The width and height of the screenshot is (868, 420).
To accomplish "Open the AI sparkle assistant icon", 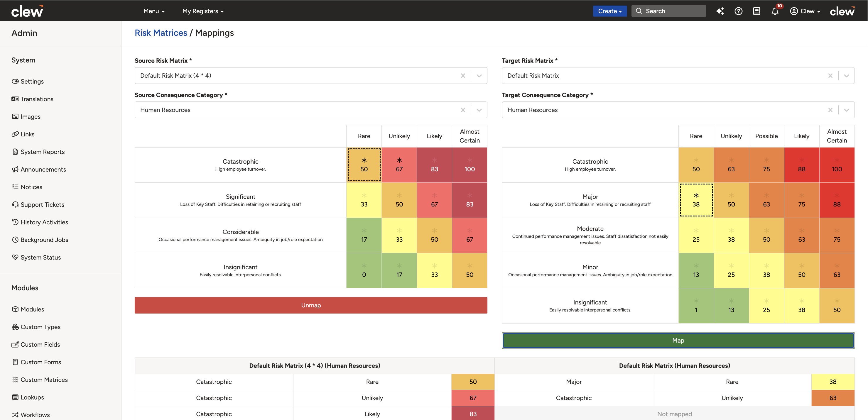I will pos(720,11).
